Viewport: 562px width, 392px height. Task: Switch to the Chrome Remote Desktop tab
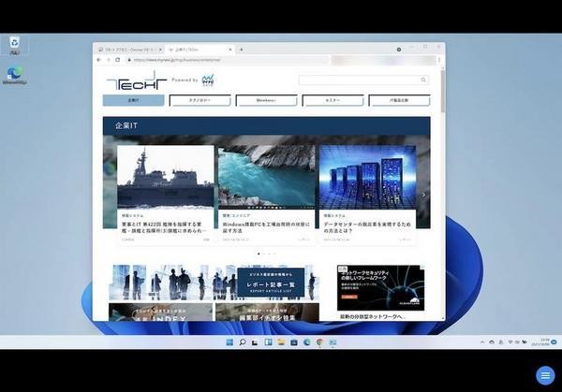point(129,50)
